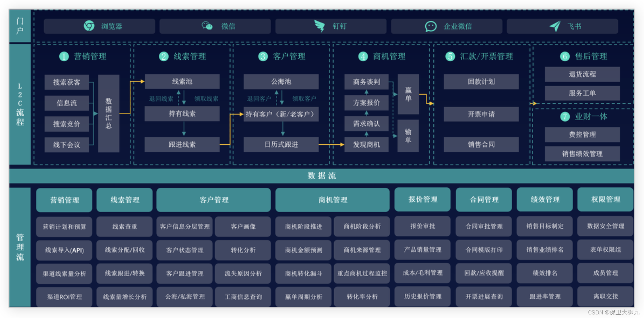Click the 跟进线索 box
The image size is (644, 318).
pos(182,145)
